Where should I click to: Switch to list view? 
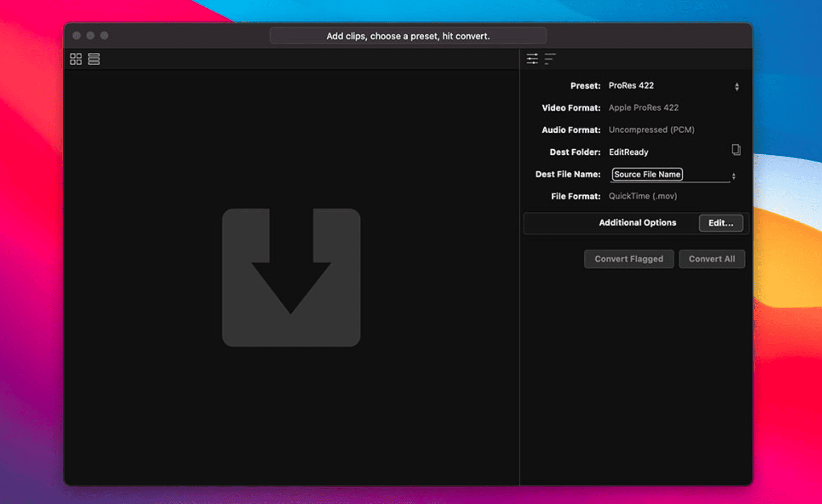point(94,59)
